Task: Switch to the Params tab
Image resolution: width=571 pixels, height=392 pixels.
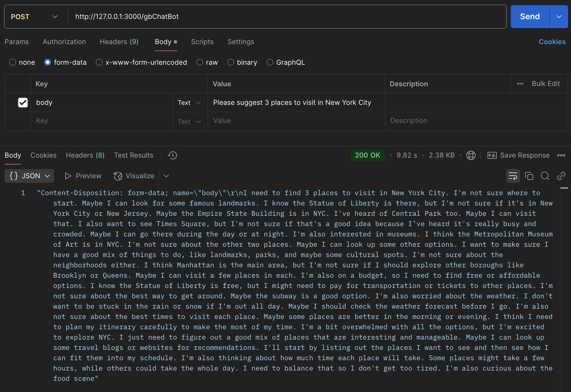Action: coord(17,42)
